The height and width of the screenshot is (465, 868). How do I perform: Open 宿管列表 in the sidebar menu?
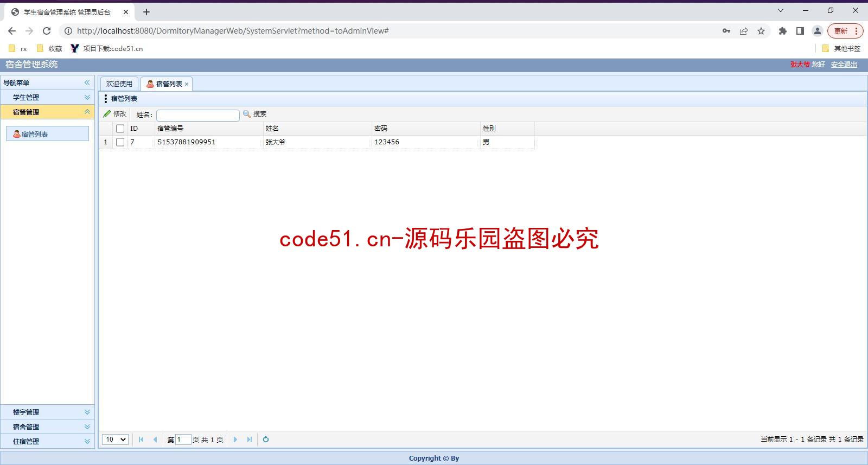coord(47,134)
